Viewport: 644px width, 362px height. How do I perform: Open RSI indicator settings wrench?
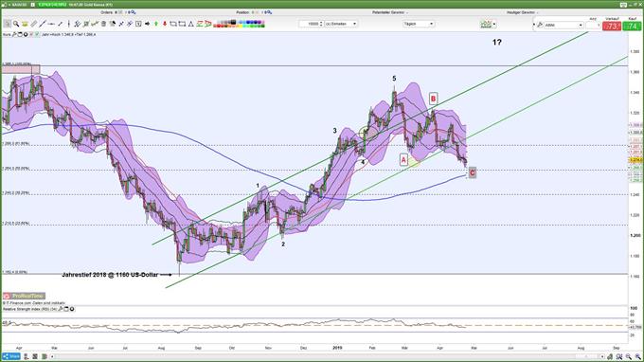click(x=61, y=309)
